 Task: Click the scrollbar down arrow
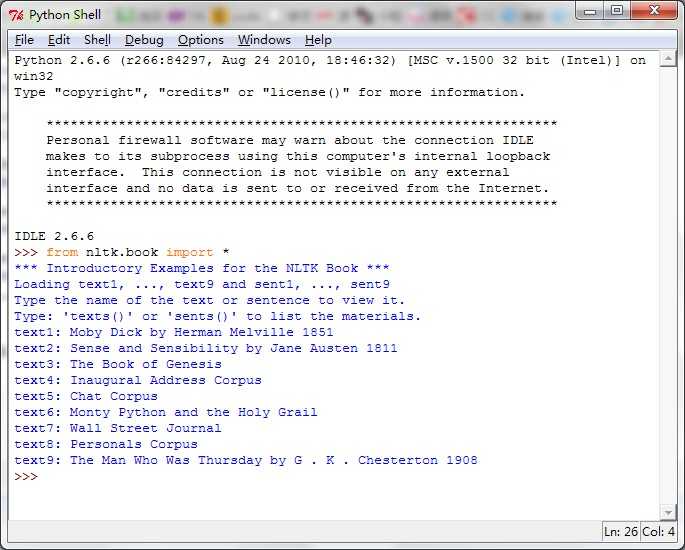point(668,512)
